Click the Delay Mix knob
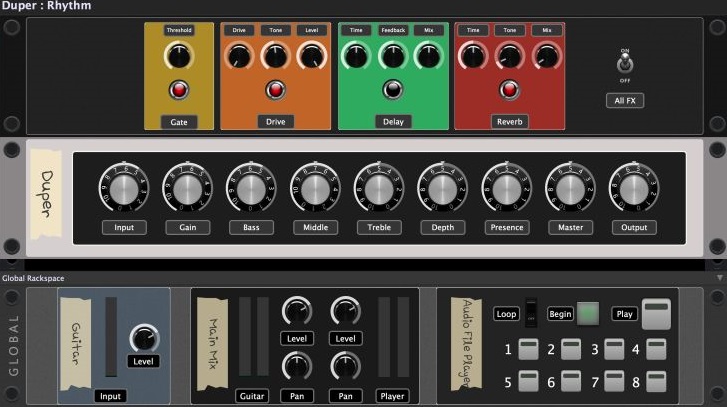727x409 pixels. coord(429,57)
